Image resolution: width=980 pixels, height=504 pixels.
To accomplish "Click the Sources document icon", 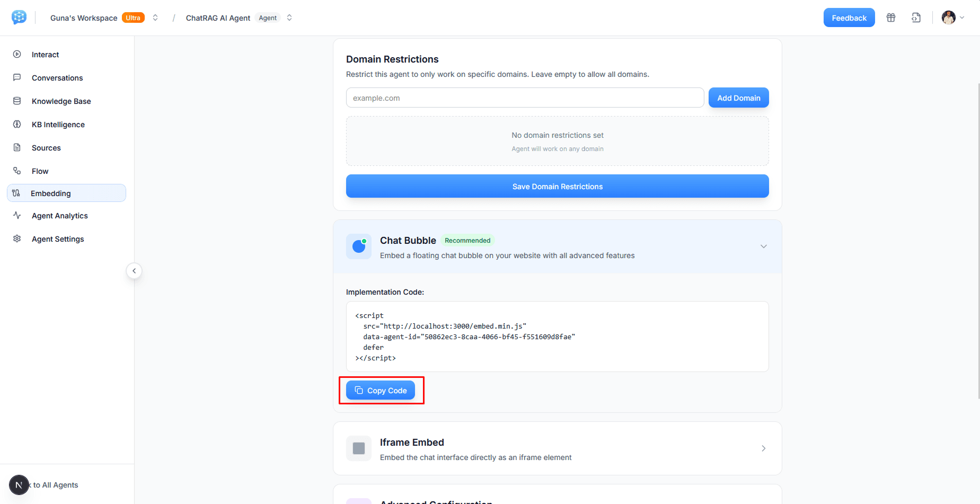I will pyautogui.click(x=17, y=147).
